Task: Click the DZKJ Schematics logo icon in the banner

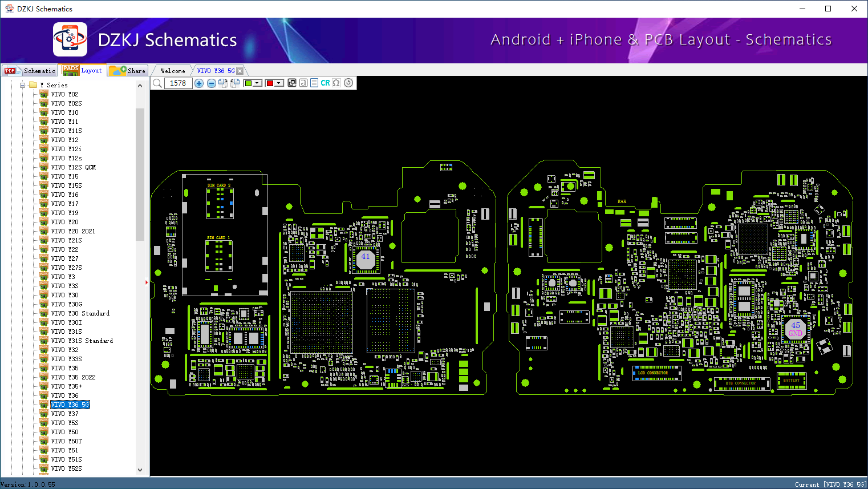Action: [x=70, y=39]
